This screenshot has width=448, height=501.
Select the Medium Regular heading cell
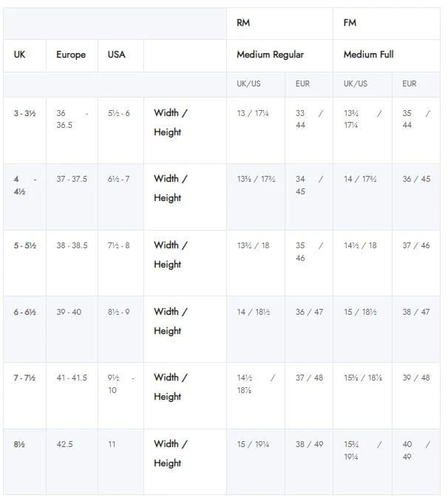tap(270, 55)
